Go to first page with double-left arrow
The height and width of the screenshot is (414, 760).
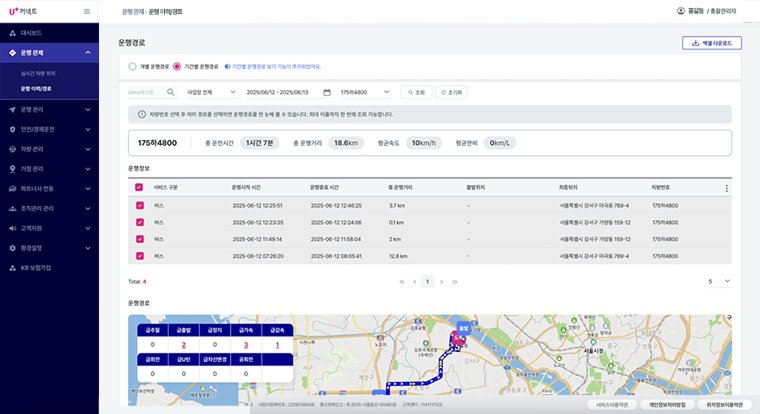[402, 282]
